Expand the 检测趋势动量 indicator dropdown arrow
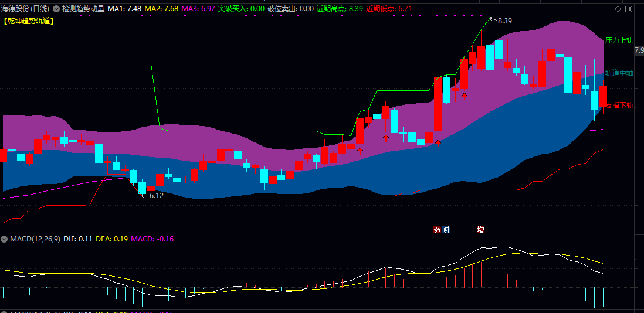This screenshot has width=644, height=313. (x=56, y=9)
